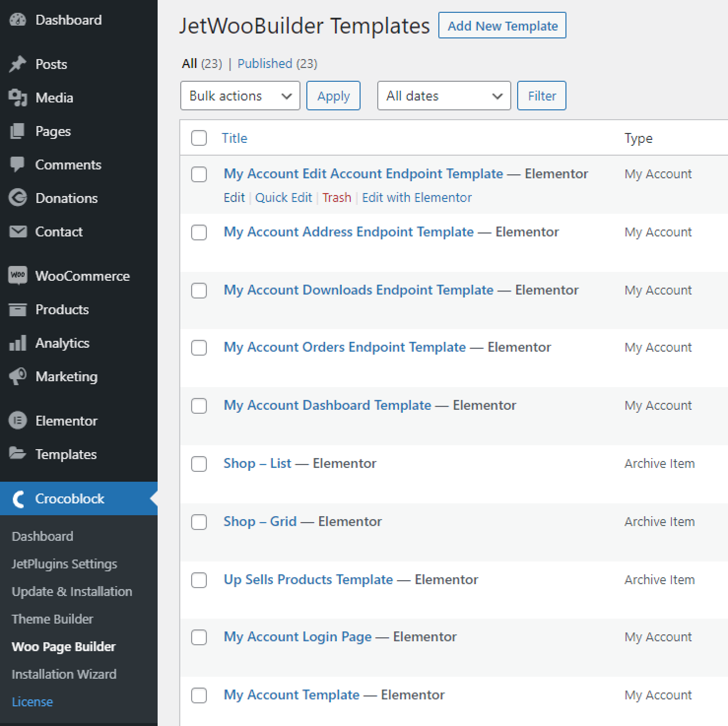
Task: Open the My Account Template title link
Action: coord(292,694)
